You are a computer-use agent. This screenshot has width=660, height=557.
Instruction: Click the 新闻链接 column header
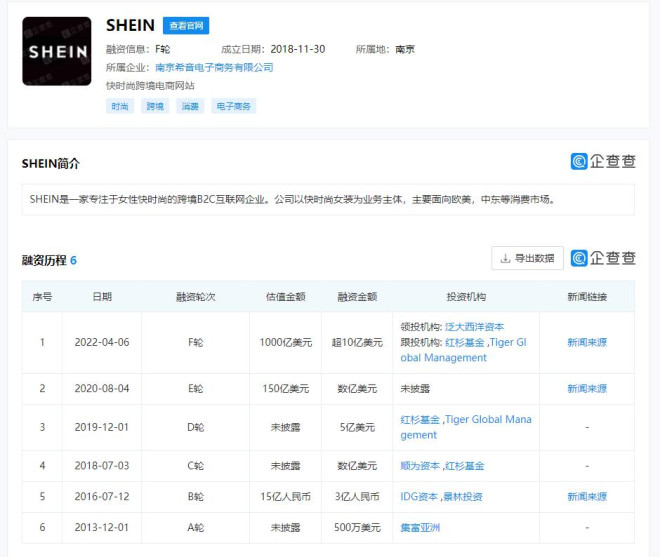(x=587, y=296)
